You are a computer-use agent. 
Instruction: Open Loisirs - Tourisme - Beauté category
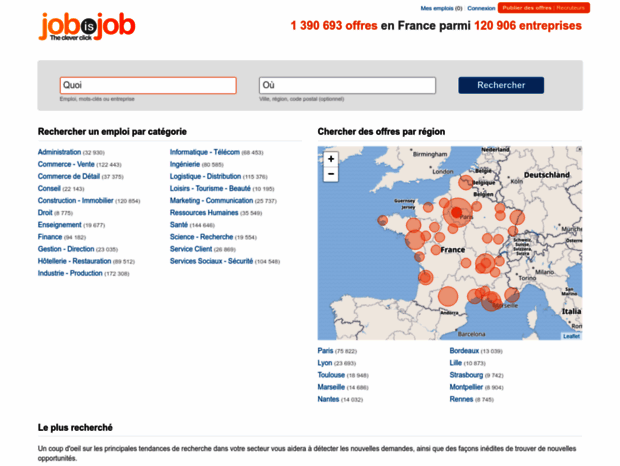[210, 189]
